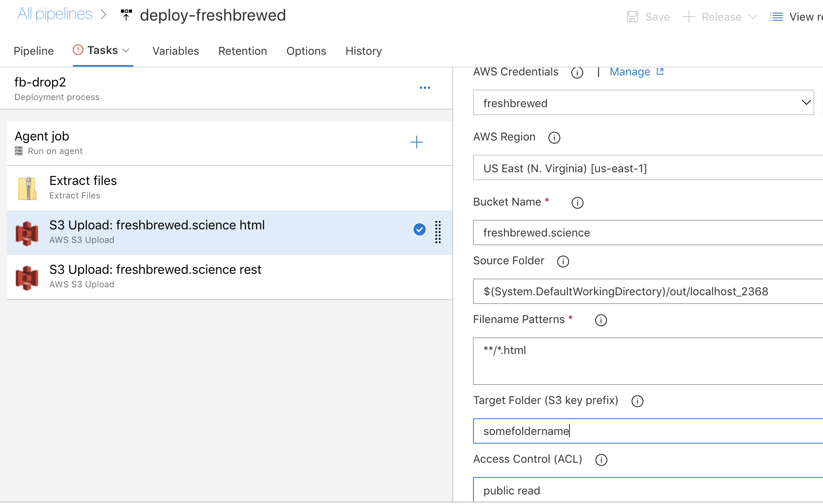This screenshot has height=504, width=823.
Task: Click the View releases button
Action: tap(796, 17)
